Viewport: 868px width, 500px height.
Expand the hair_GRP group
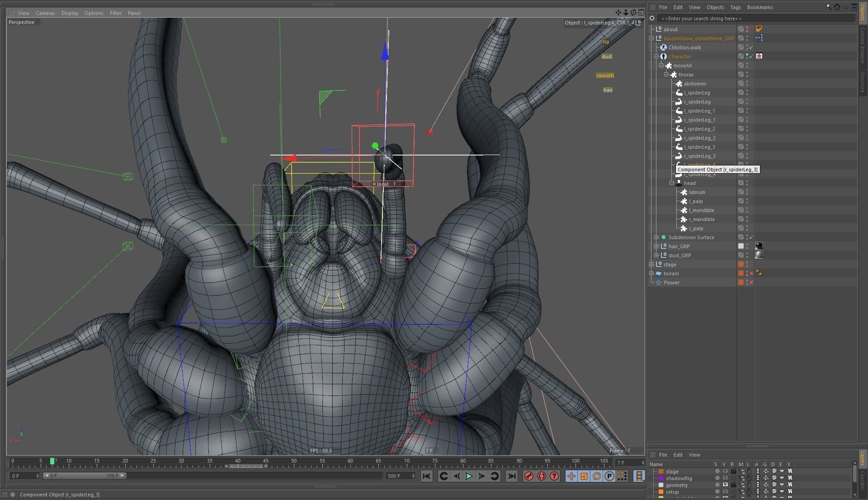click(656, 246)
